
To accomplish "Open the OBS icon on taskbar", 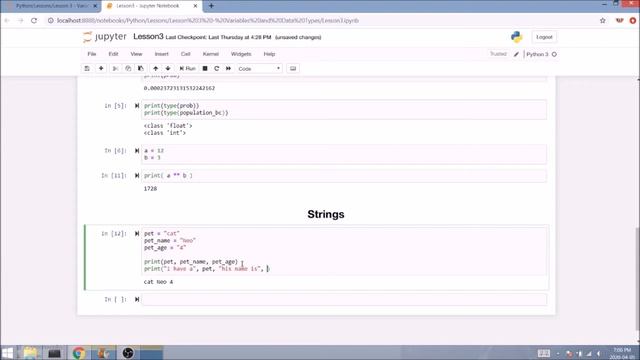I will [128, 353].
